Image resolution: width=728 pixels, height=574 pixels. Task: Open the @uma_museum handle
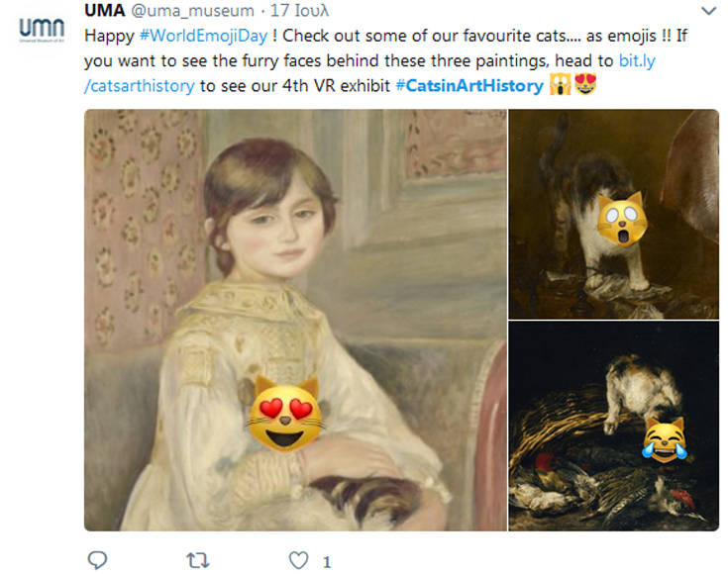(192, 11)
